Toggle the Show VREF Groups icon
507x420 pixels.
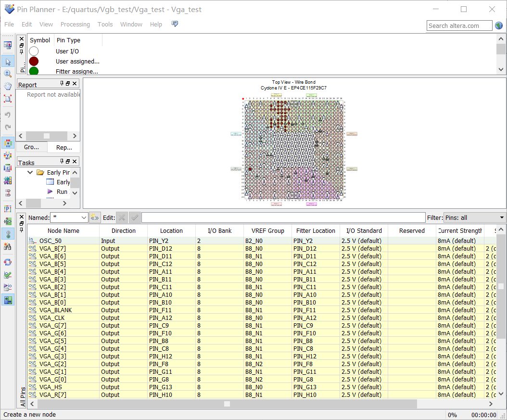tap(8, 155)
